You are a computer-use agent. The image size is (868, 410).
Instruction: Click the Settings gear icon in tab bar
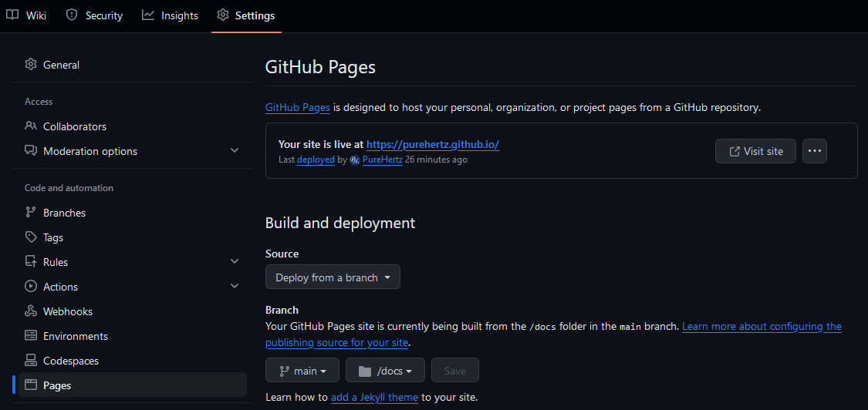click(x=223, y=15)
